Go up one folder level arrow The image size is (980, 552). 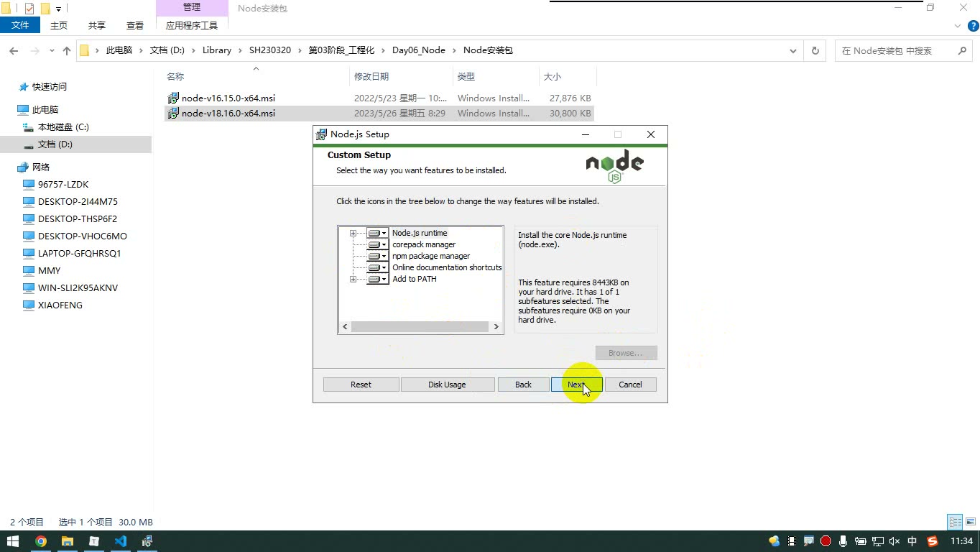point(67,50)
